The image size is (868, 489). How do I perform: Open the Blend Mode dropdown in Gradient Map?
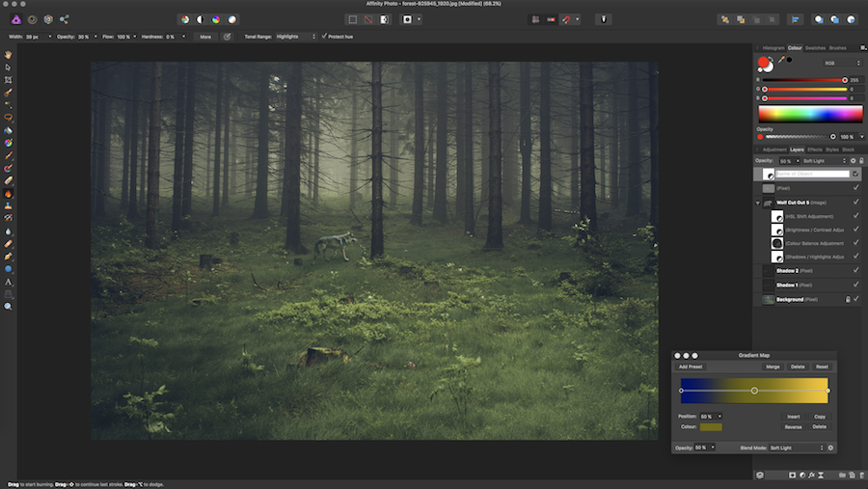tap(797, 448)
